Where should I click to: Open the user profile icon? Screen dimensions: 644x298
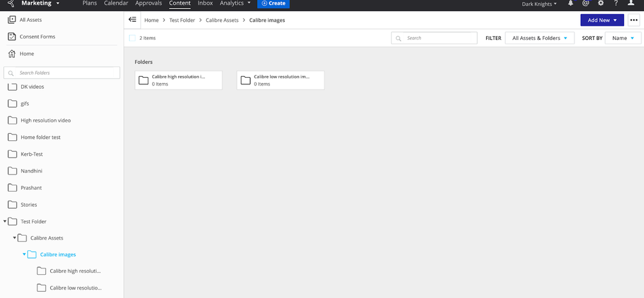(x=631, y=3)
